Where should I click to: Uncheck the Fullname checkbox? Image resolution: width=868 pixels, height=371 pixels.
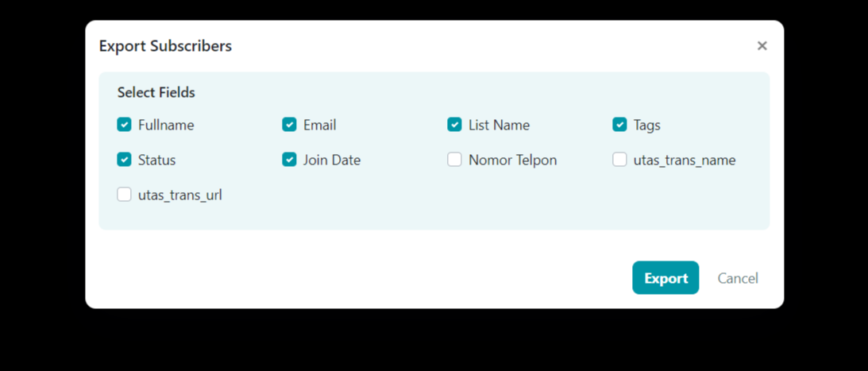coord(124,125)
